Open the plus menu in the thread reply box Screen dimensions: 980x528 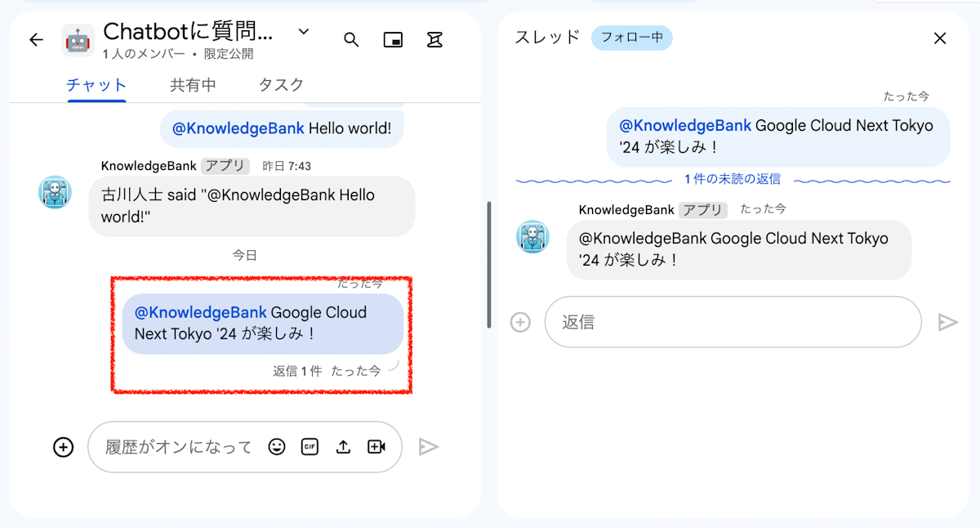[520, 322]
